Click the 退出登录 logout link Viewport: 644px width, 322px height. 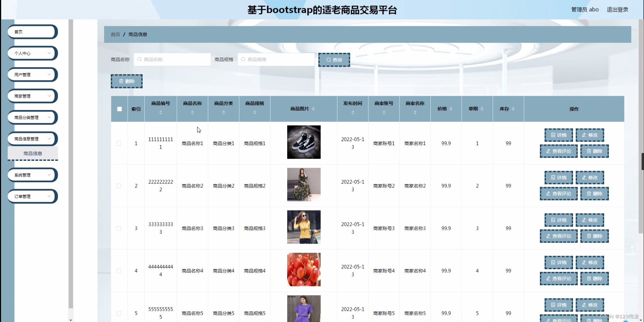[617, 9]
